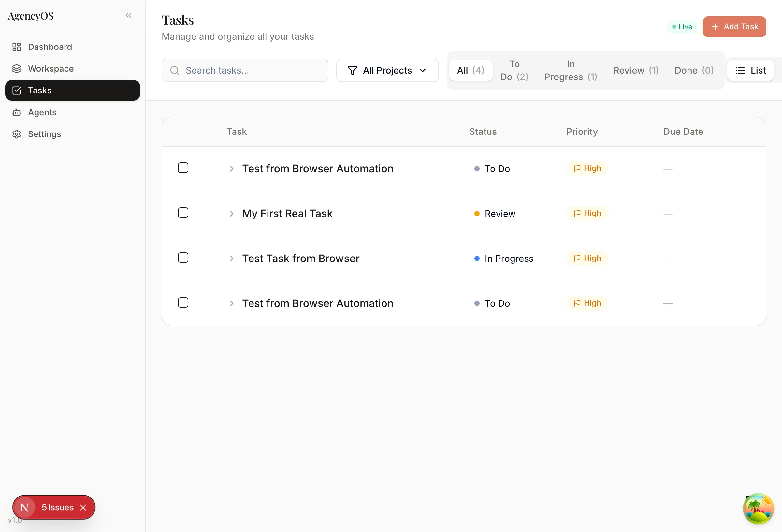
Task: Select the Workspace sidebar icon
Action: point(17,69)
